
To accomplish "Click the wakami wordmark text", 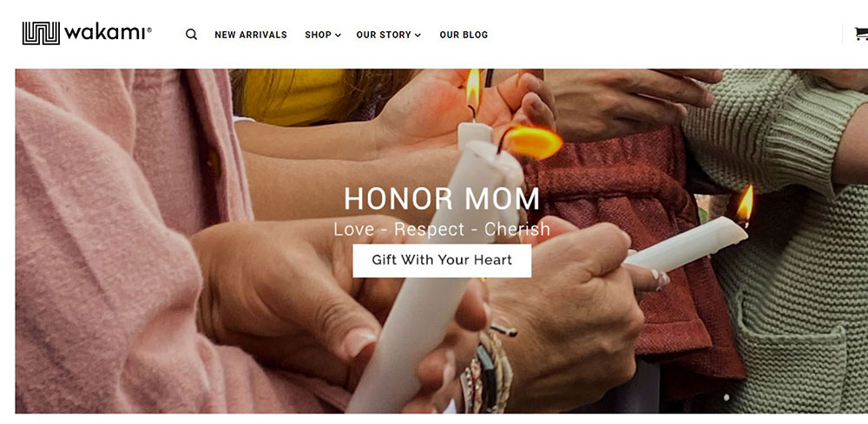I will pos(105,33).
